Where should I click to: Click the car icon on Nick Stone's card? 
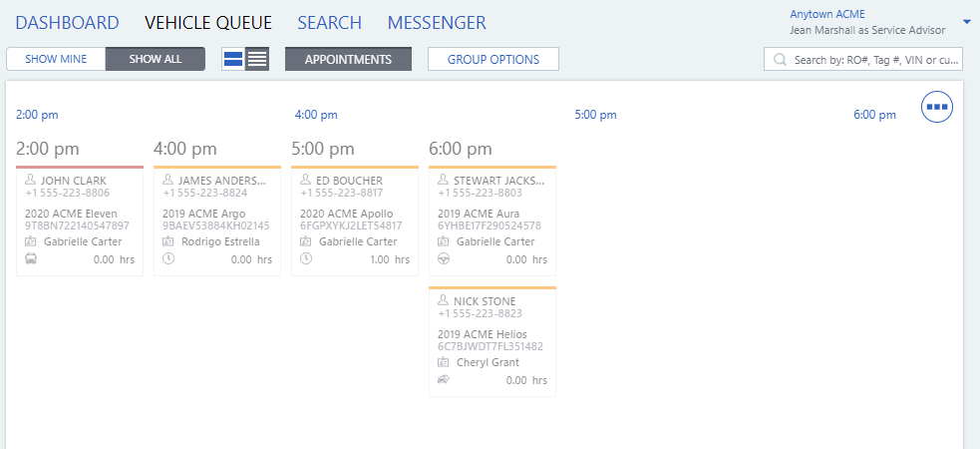coord(443,380)
